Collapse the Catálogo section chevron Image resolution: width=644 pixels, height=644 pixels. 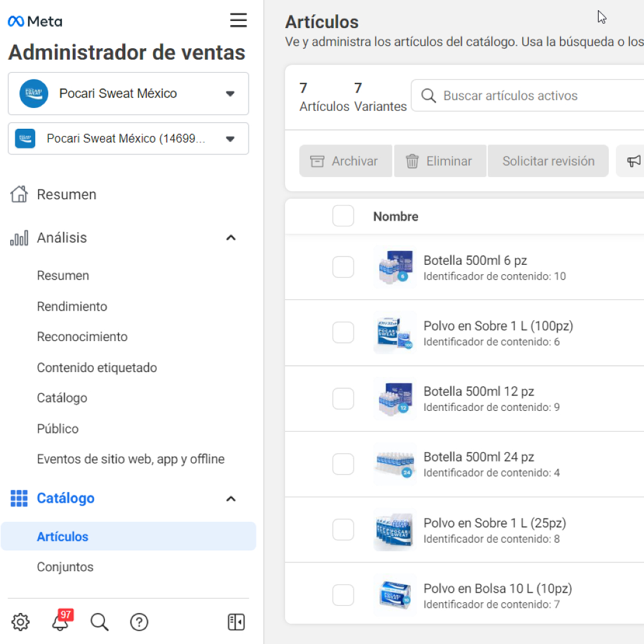[x=231, y=499]
